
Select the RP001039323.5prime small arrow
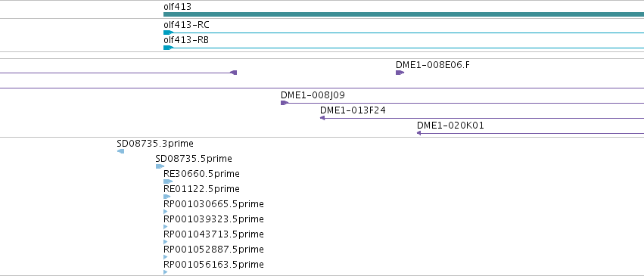(x=166, y=227)
